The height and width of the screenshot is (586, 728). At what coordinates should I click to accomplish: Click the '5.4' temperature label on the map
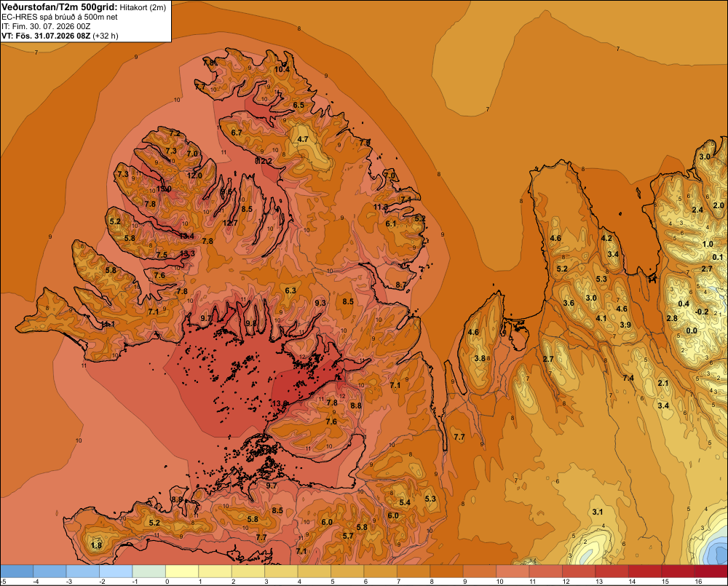coord(405,502)
